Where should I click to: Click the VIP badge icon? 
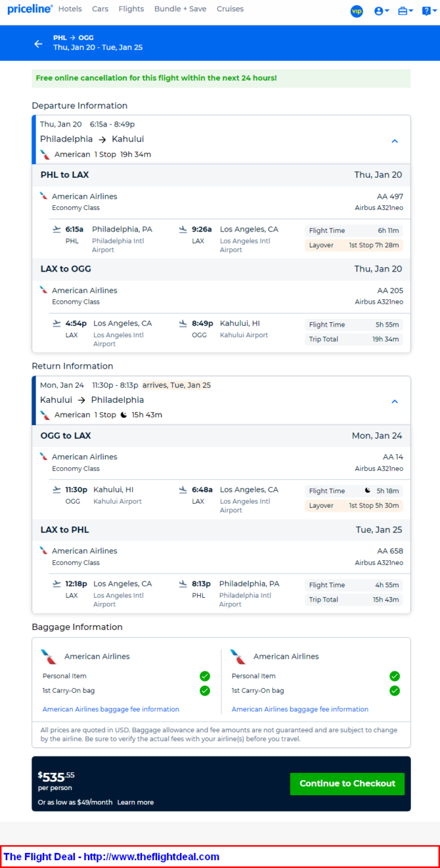(x=357, y=11)
